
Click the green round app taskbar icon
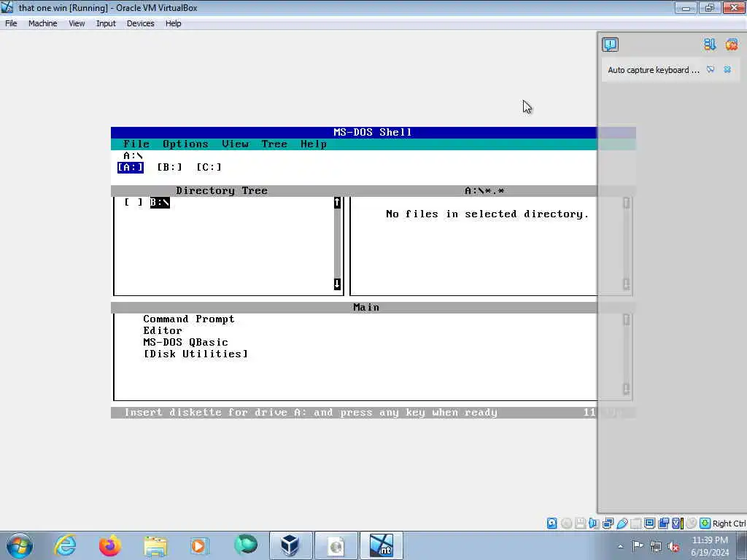click(245, 545)
